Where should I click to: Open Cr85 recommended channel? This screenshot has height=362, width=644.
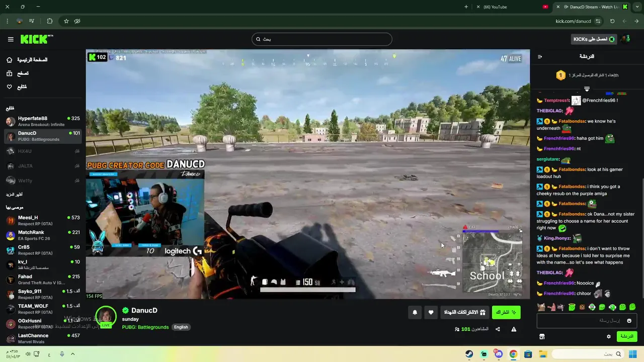(x=43, y=250)
